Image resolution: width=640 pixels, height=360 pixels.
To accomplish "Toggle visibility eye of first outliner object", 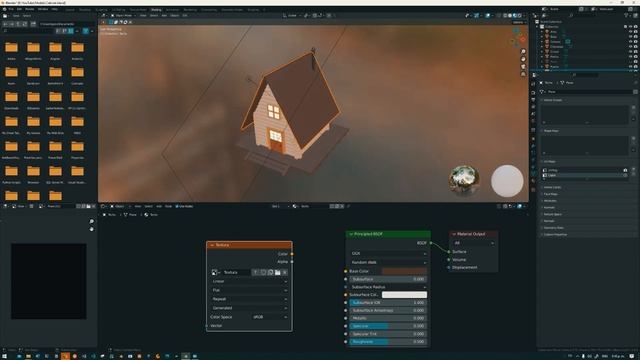I will pyautogui.click(x=630, y=31).
